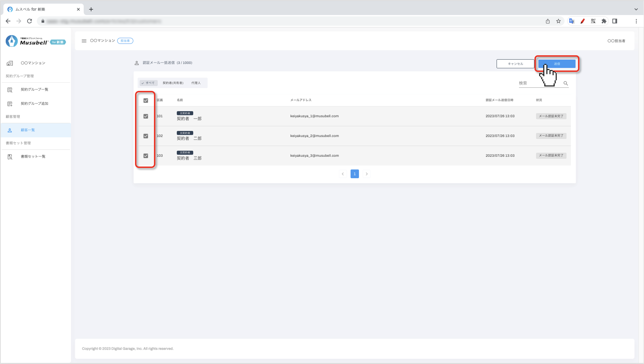Image resolution: width=644 pixels, height=364 pixels.
Task: Click the building icon beside 〇〇マンション
Action: [x=10, y=63]
